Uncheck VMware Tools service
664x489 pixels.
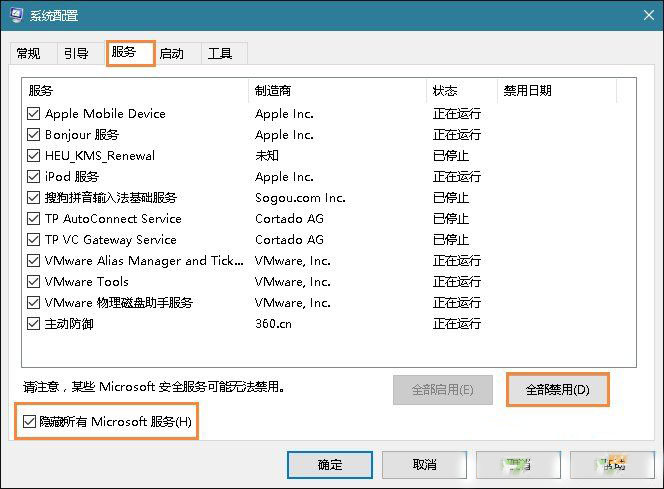pyautogui.click(x=35, y=282)
